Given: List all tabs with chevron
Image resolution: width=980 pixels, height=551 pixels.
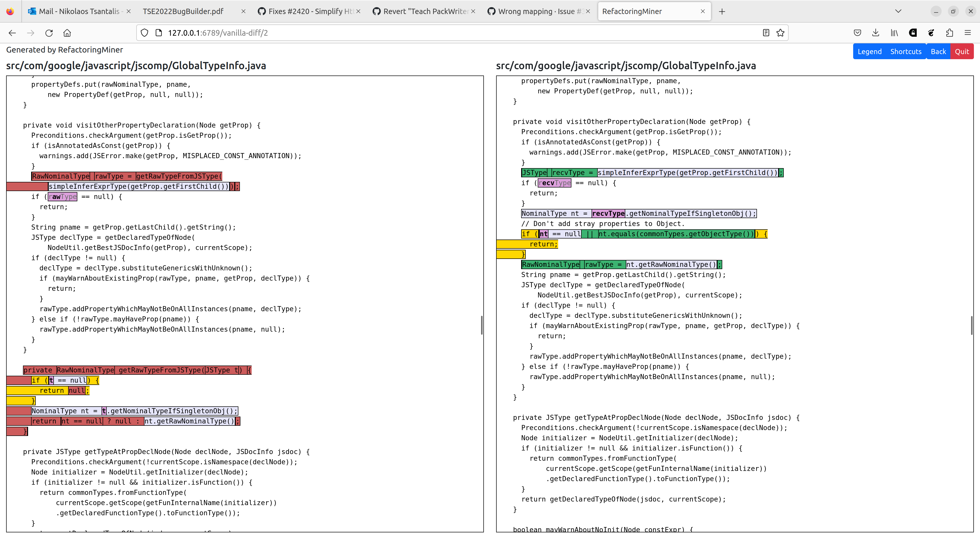Looking at the screenshot, I should (898, 11).
